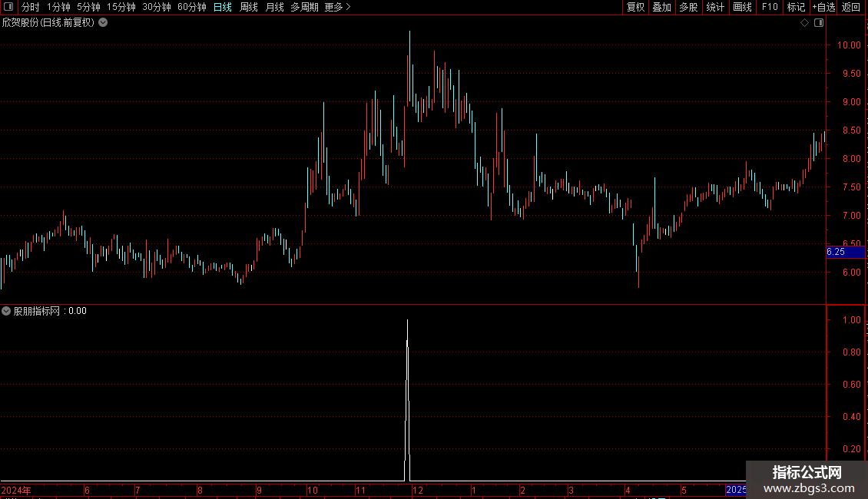Viewport: 868px width, 499px height.
Task: Click the 股朋指标网 indicator name label
Action: (x=37, y=311)
